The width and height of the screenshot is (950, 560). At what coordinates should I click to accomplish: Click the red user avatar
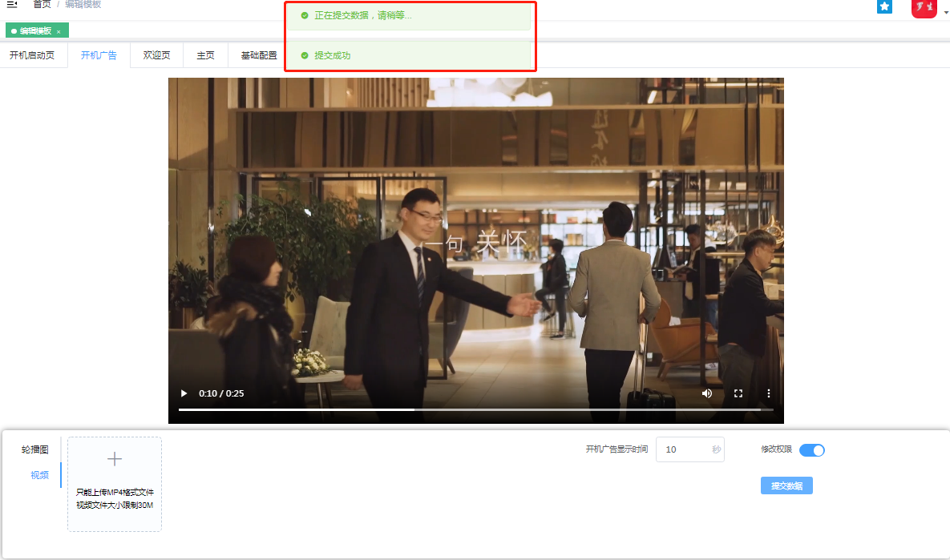tap(924, 8)
